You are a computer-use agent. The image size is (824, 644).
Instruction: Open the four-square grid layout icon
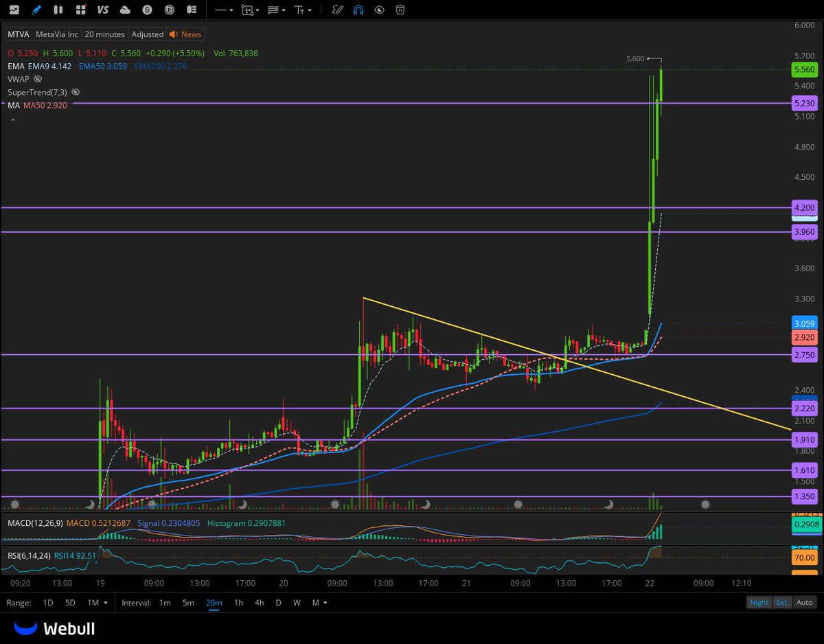coord(81,10)
